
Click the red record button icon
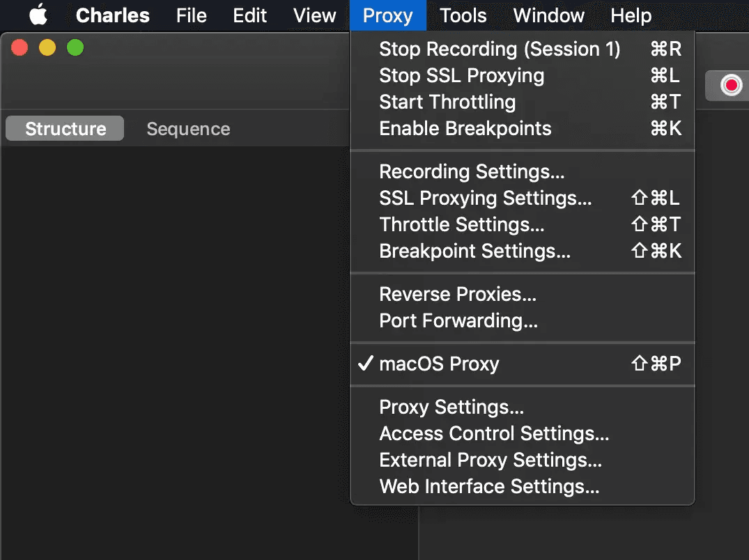click(x=731, y=86)
